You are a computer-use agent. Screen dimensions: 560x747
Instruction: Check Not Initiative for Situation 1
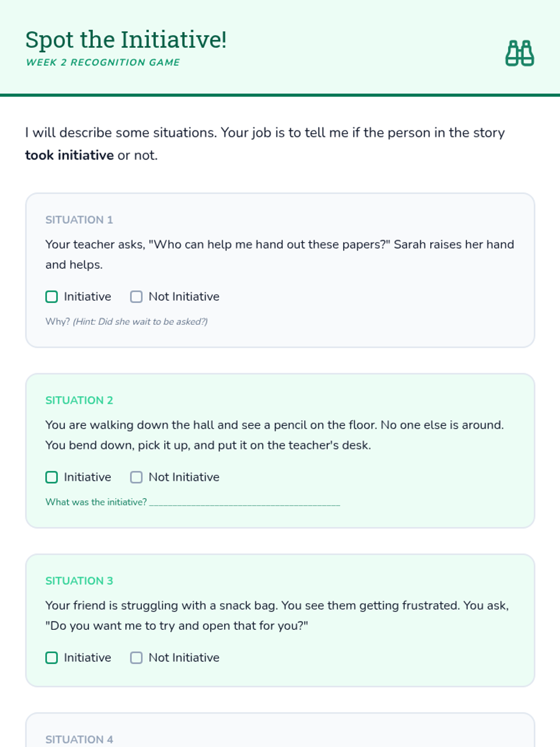(x=136, y=297)
